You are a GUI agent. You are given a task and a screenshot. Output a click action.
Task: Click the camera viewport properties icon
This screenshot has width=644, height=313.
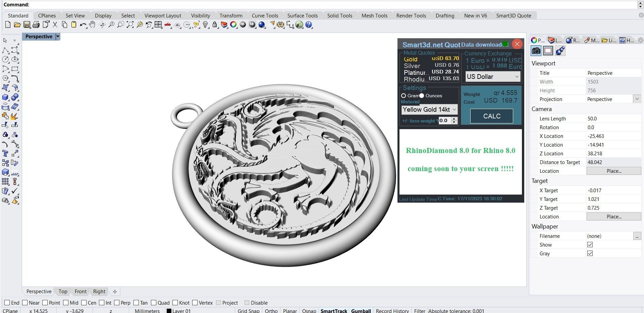536,51
